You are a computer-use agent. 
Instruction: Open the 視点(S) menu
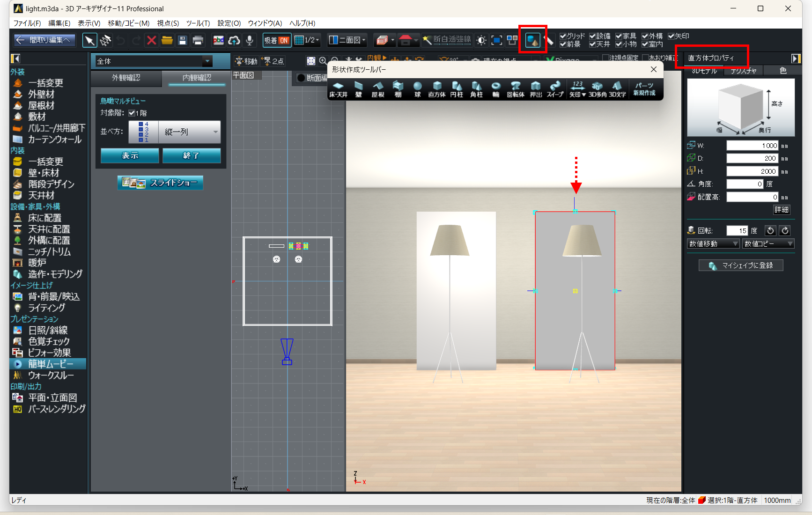[168, 23]
